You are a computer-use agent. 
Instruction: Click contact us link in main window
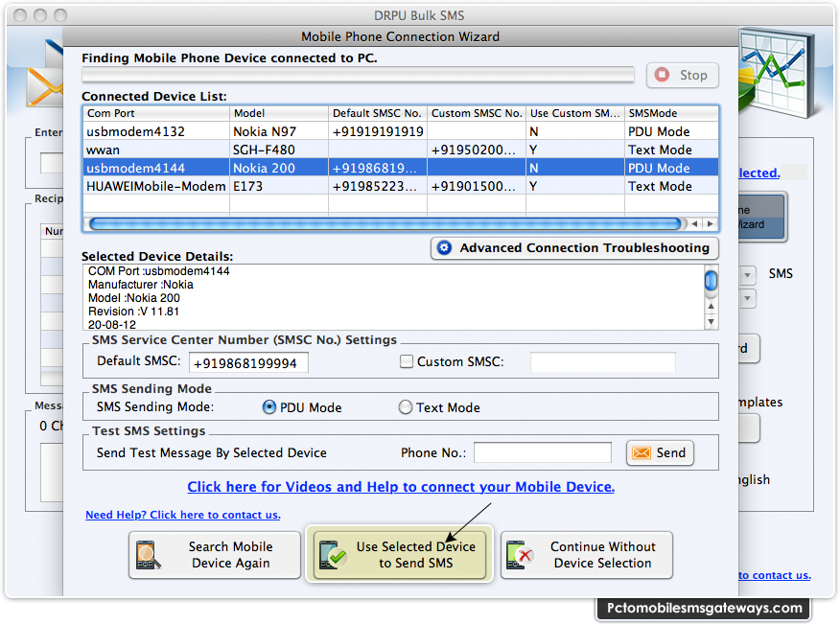(775, 575)
